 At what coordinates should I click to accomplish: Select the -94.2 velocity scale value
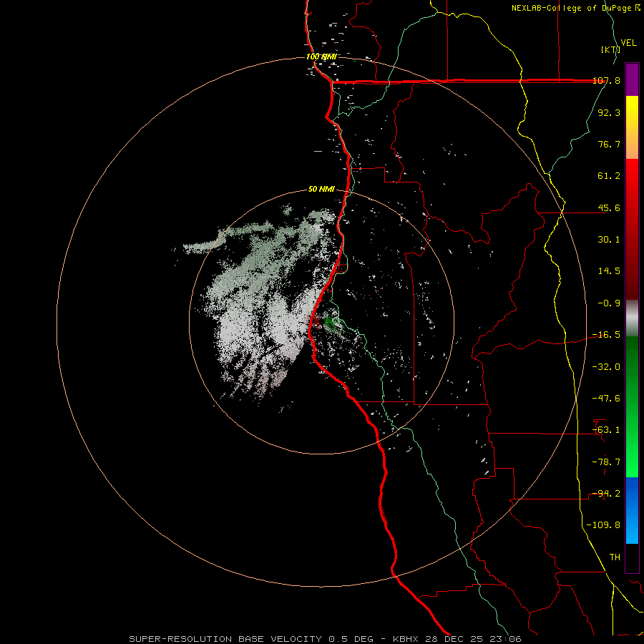[x=606, y=494]
